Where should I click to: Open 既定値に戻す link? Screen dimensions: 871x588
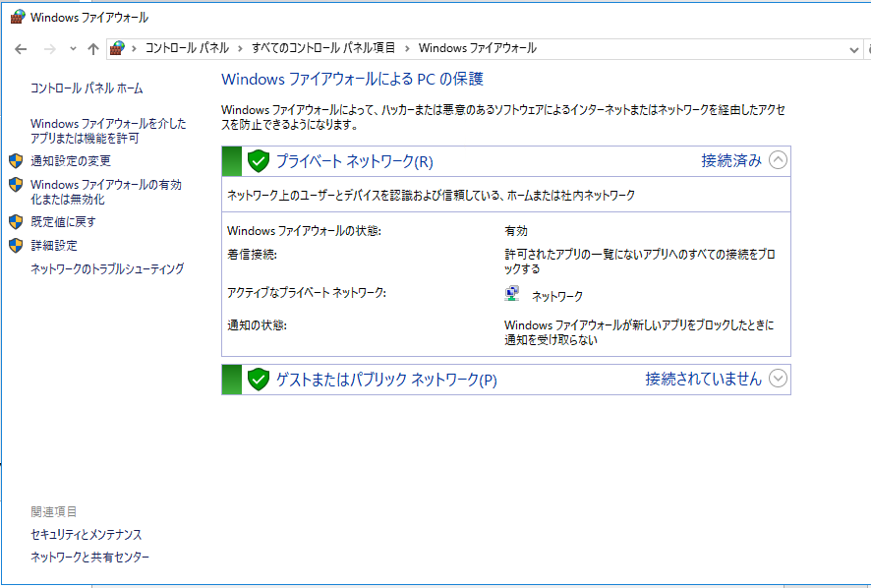coord(63,222)
